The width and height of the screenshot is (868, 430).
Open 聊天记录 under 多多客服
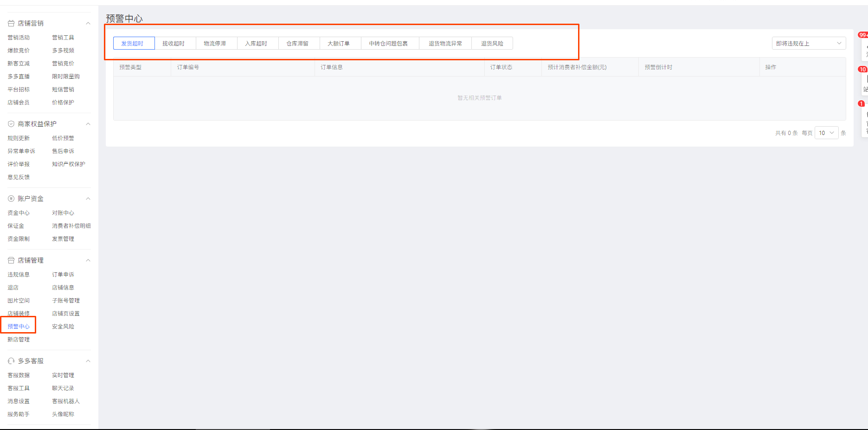(x=63, y=388)
